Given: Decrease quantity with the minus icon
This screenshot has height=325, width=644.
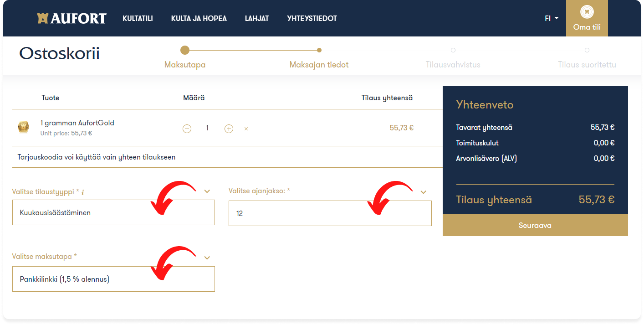Looking at the screenshot, I should [187, 129].
